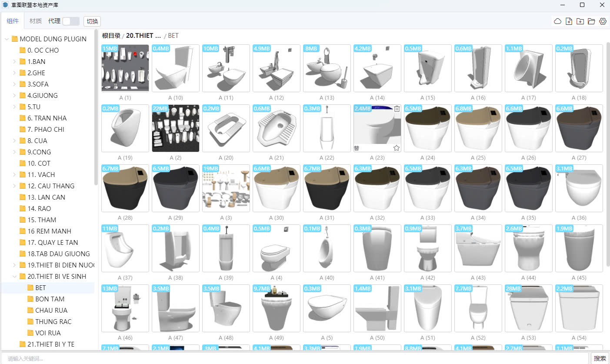This screenshot has height=364, width=610.
Task: Expand the 12. CAU THANG folder
Action: pos(15,186)
